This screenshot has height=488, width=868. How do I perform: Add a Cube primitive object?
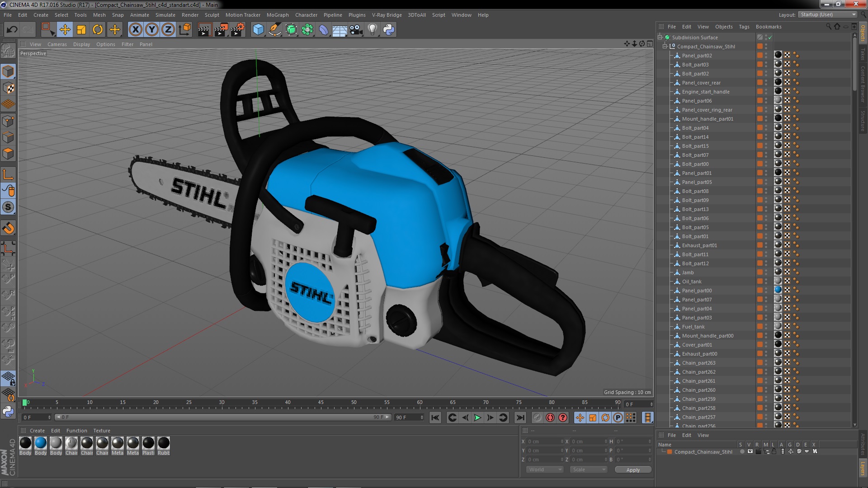pyautogui.click(x=258, y=30)
